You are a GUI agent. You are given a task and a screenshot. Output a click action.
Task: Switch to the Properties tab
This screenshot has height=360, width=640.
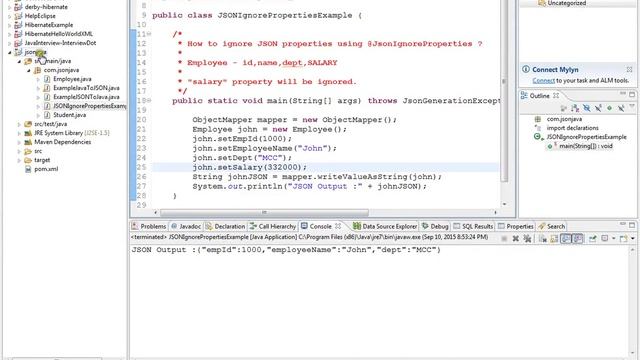(x=516, y=226)
